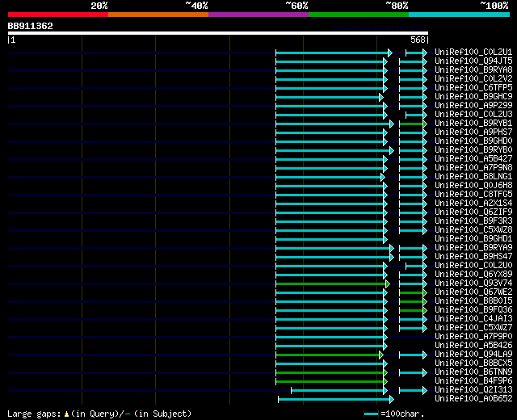
Task: Pick the UniRef100_A5B426 subject label
Action: pos(473,346)
